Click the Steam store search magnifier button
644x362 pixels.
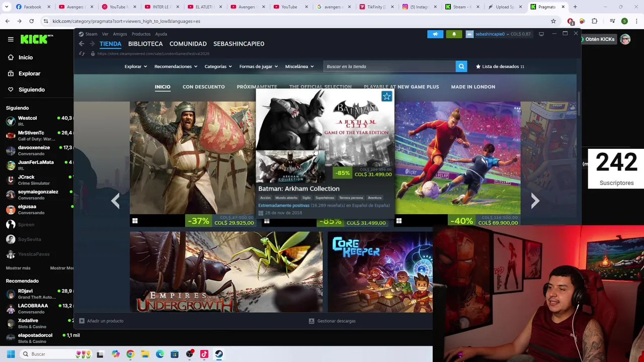pyautogui.click(x=461, y=66)
